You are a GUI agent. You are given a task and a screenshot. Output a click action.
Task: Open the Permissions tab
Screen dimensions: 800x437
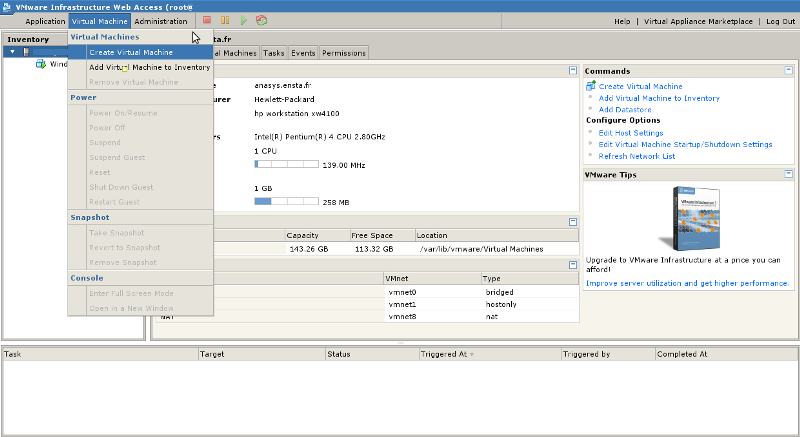(x=343, y=52)
